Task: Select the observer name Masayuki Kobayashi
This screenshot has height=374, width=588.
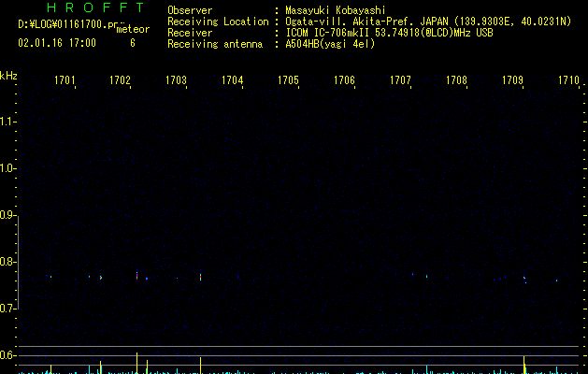Action: [336, 10]
